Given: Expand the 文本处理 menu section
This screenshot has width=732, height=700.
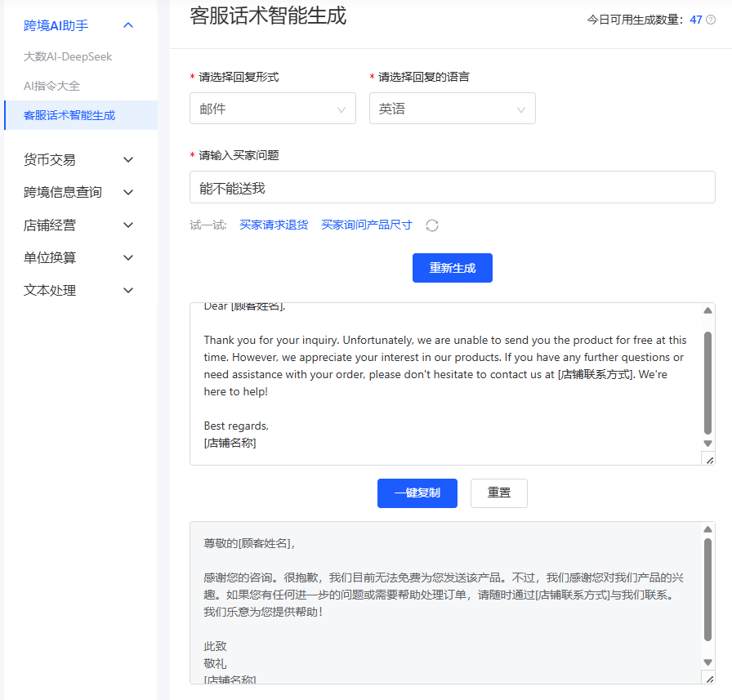Looking at the screenshot, I should pos(78,290).
